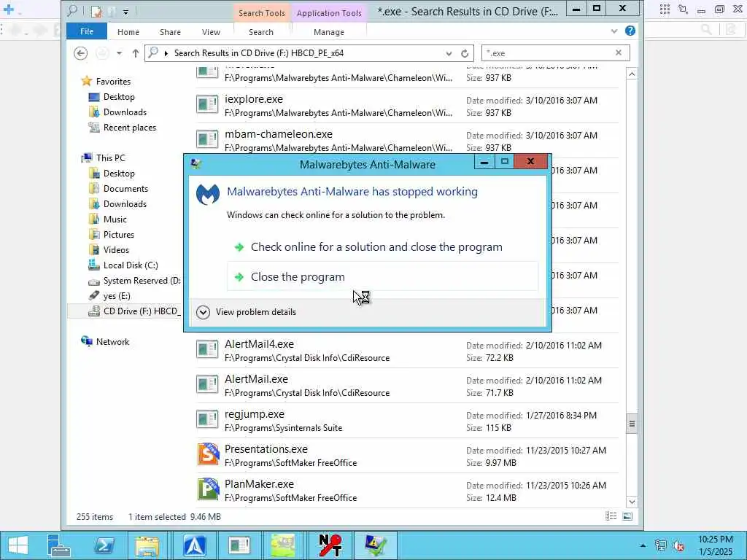The height and width of the screenshot is (560, 747).
Task: Click the PlanMaker.exe file icon
Action: (208, 489)
